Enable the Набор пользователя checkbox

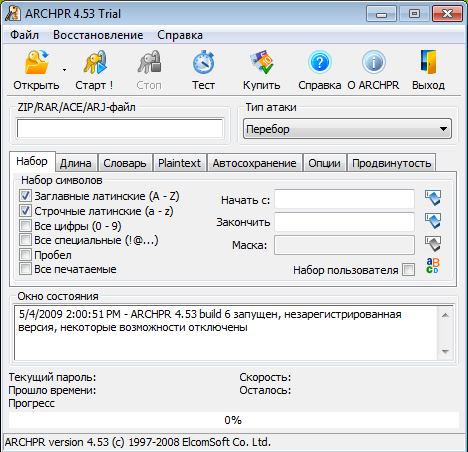409,270
